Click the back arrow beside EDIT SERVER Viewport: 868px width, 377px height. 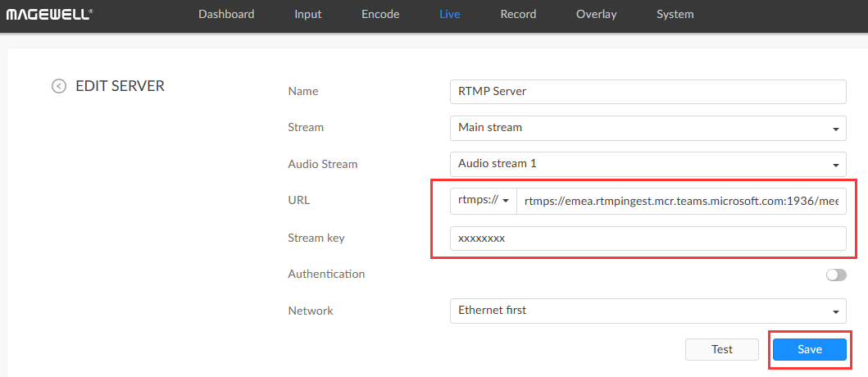tap(59, 86)
